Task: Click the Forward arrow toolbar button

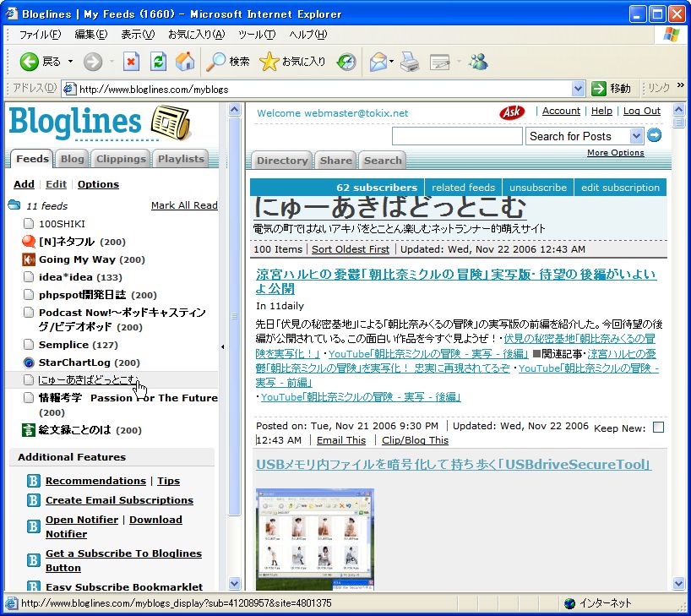Action: (93, 62)
